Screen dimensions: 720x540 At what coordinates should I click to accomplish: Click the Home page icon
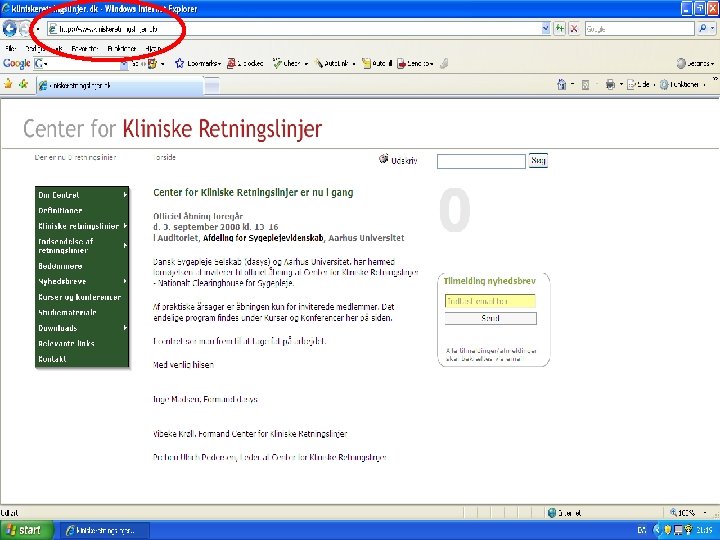(x=562, y=84)
